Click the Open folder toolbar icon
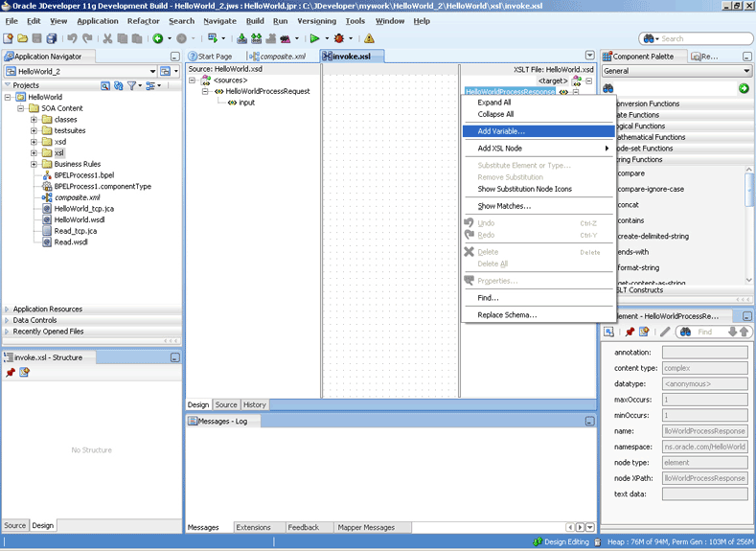Image resolution: width=756 pixels, height=551 pixels. [22, 38]
